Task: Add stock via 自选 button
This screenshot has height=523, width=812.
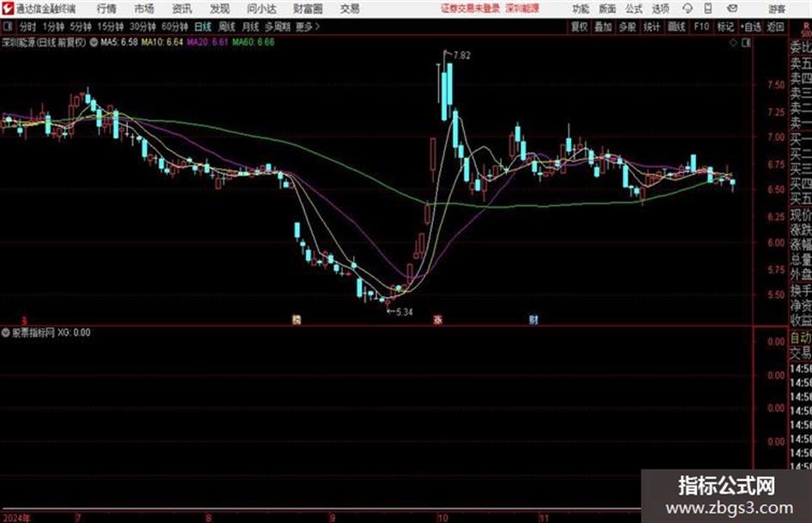Action: pos(751,27)
